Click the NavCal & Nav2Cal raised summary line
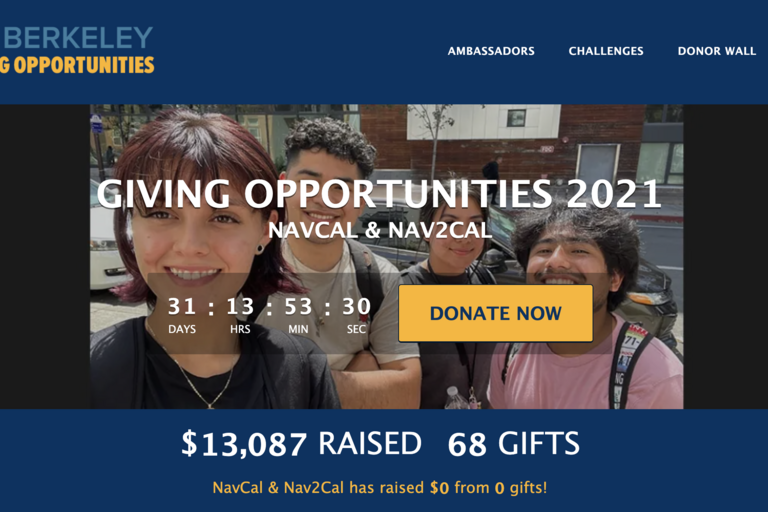The height and width of the screenshot is (512, 768). point(380,488)
